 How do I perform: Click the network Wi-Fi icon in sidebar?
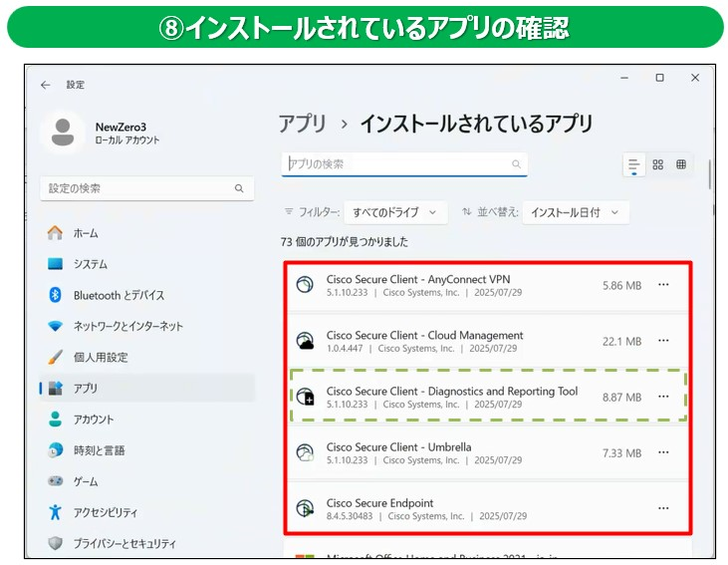(55, 326)
